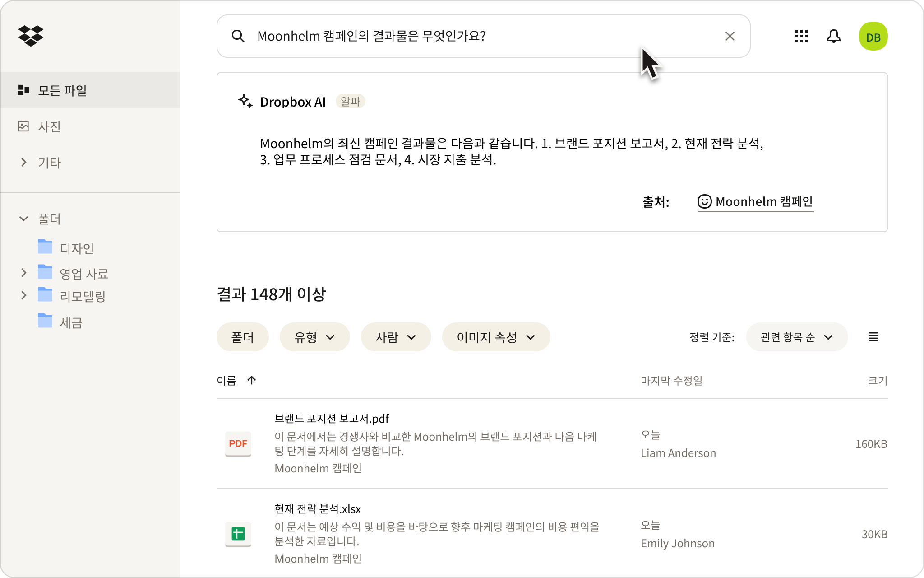Click the search magnifier icon
Viewport: 924px width, 578px height.
[238, 36]
